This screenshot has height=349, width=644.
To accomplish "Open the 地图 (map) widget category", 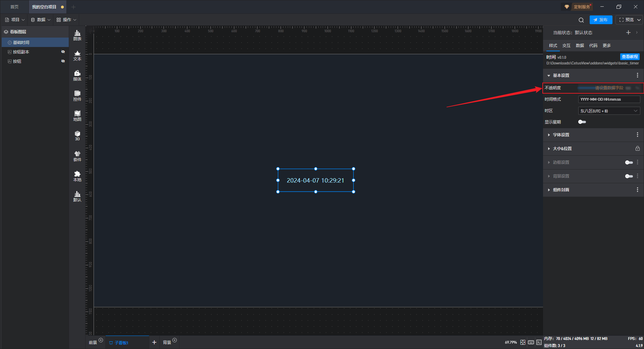I will (77, 116).
